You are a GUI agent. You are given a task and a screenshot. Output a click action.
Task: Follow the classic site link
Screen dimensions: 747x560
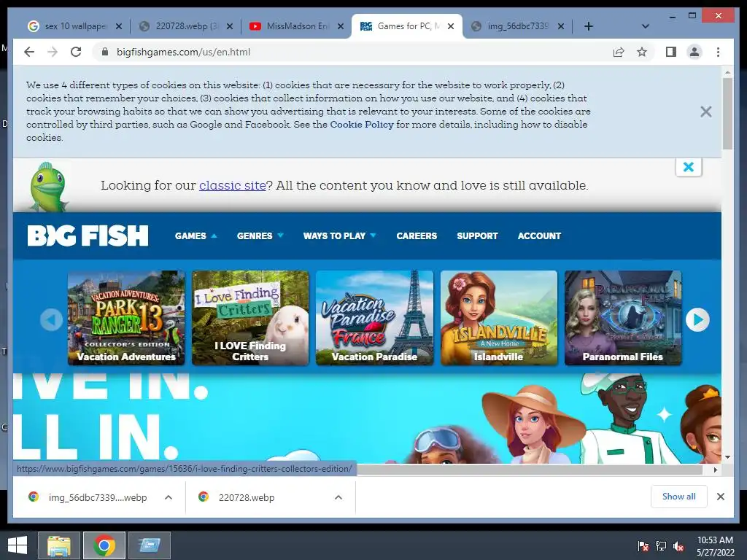(232, 185)
